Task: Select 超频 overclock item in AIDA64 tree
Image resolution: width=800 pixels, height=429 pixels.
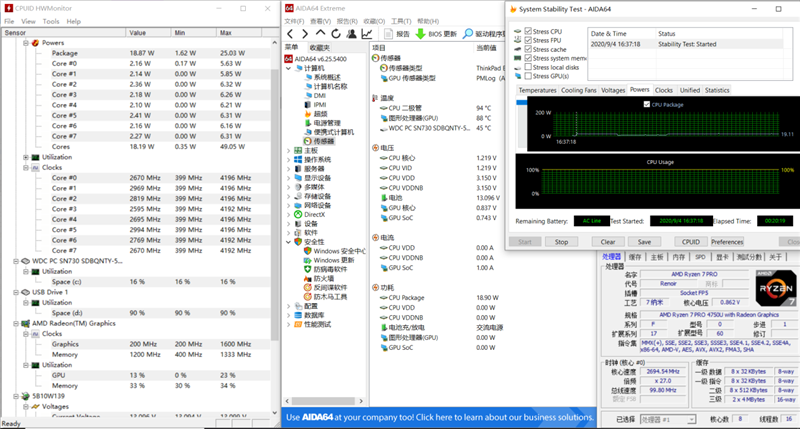Action: [x=320, y=114]
